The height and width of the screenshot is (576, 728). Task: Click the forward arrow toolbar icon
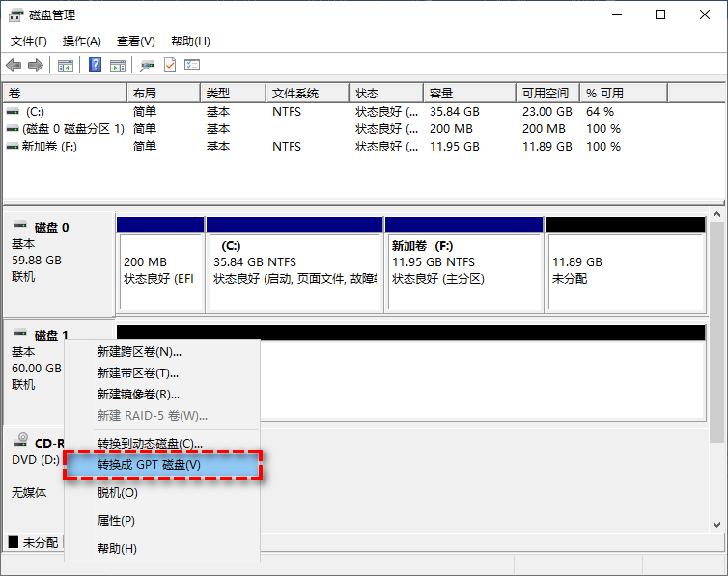click(35, 65)
